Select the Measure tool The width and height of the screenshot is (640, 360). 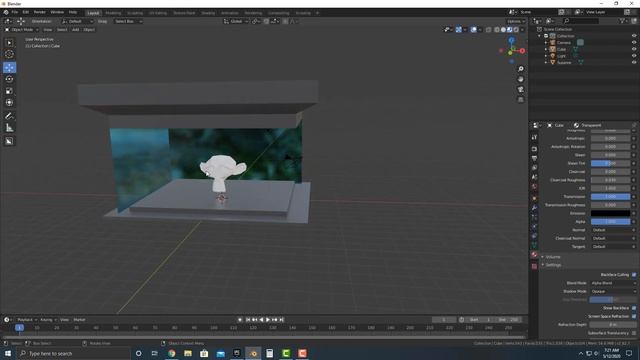click(9, 128)
